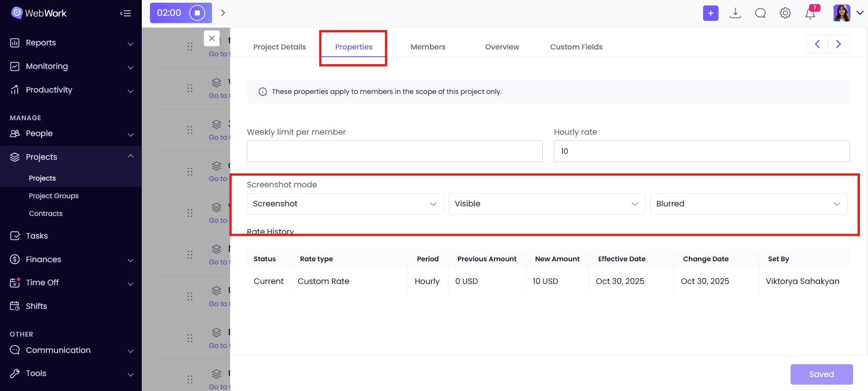This screenshot has height=391, width=868.
Task: Switch to the Members tab
Action: click(x=428, y=47)
